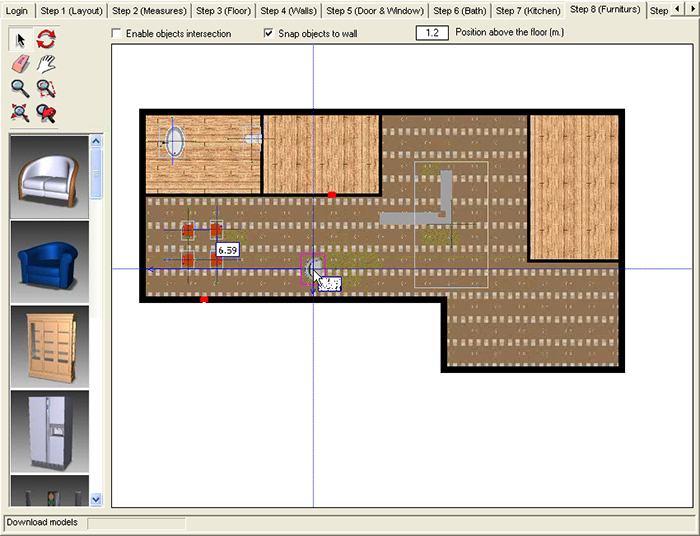This screenshot has height=536, width=700.
Task: Click the position above the floor field
Action: click(431, 33)
